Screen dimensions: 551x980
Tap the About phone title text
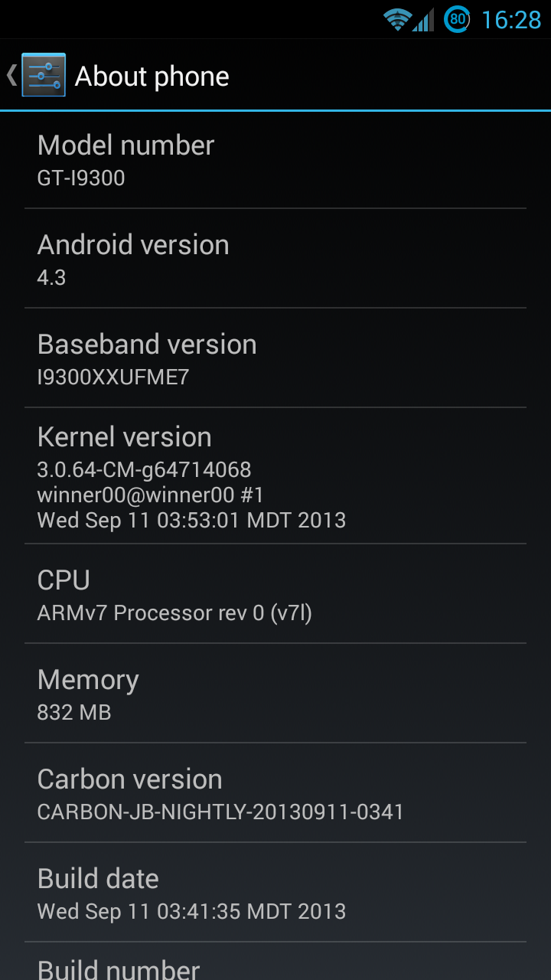152,76
